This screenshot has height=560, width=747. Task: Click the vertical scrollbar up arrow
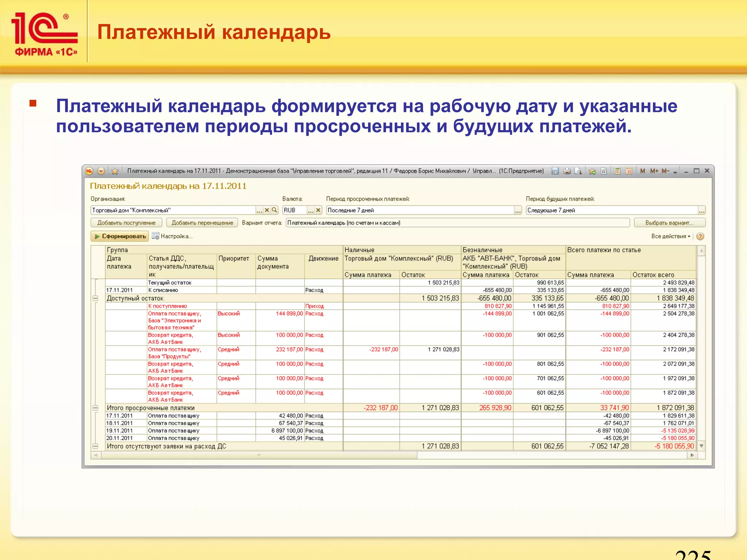click(x=701, y=250)
